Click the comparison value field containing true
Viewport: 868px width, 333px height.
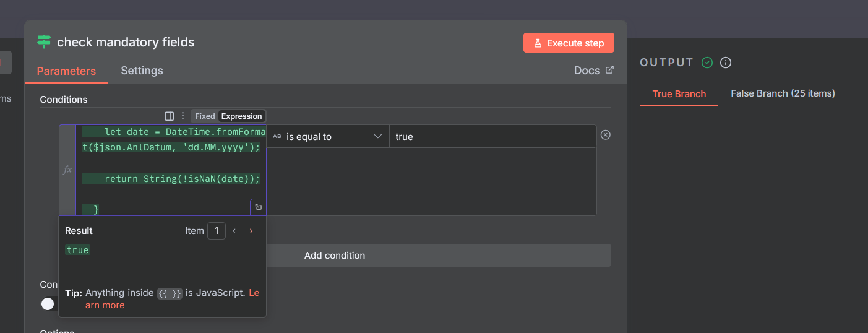[492, 137]
